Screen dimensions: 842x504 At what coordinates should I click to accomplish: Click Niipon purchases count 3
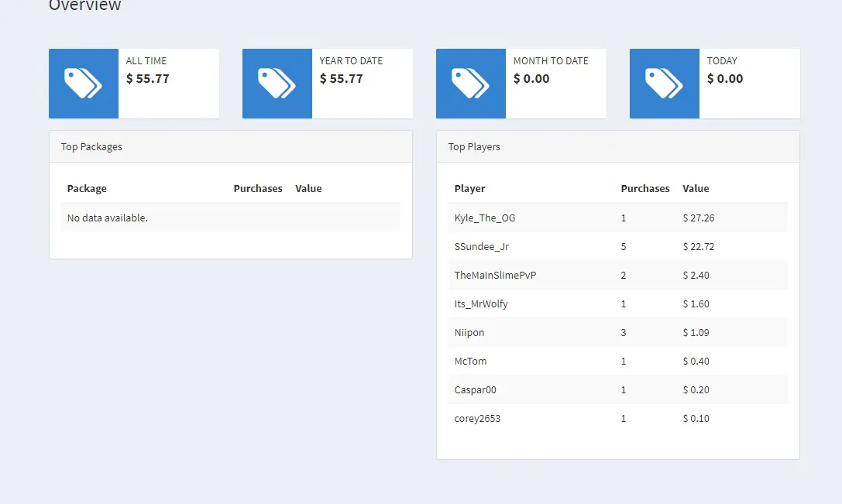coord(624,332)
